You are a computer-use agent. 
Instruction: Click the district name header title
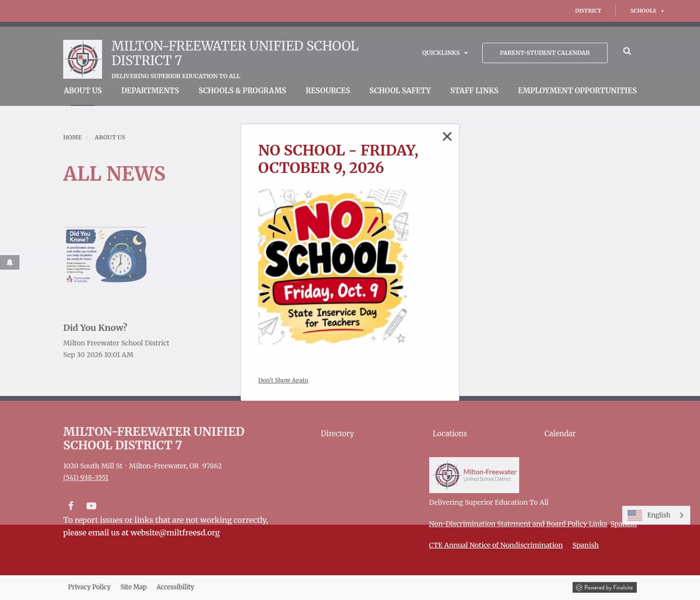(x=235, y=53)
